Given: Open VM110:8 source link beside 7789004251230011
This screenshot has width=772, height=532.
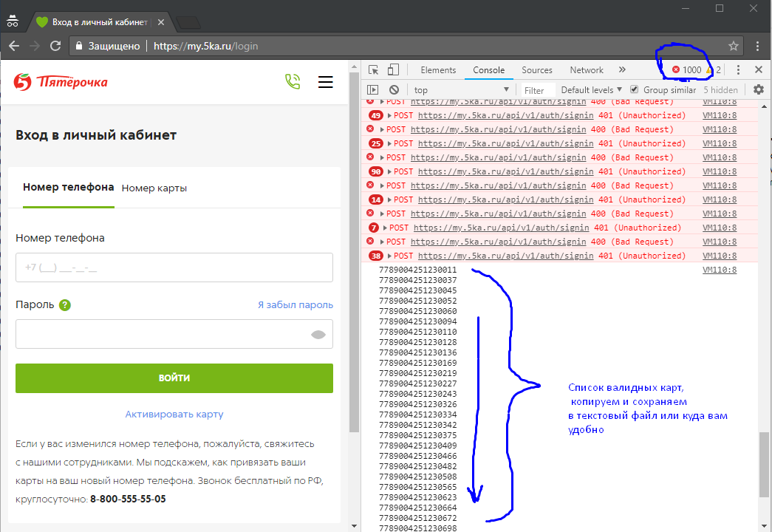Looking at the screenshot, I should [720, 270].
